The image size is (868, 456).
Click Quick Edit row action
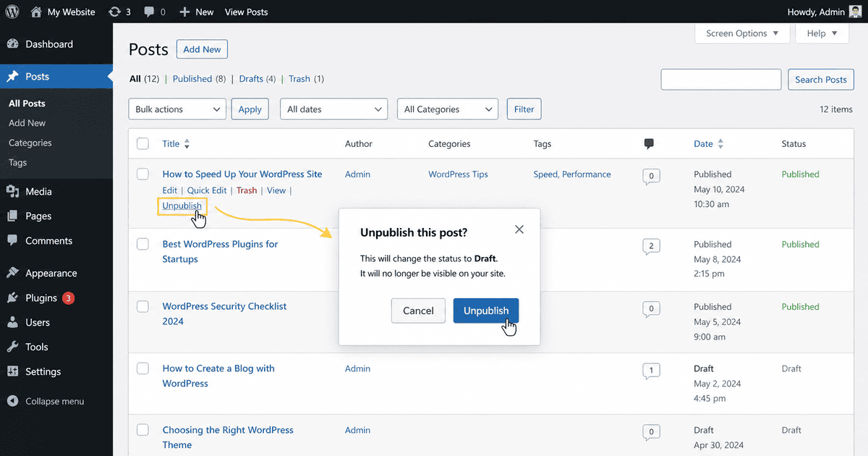[x=207, y=190]
